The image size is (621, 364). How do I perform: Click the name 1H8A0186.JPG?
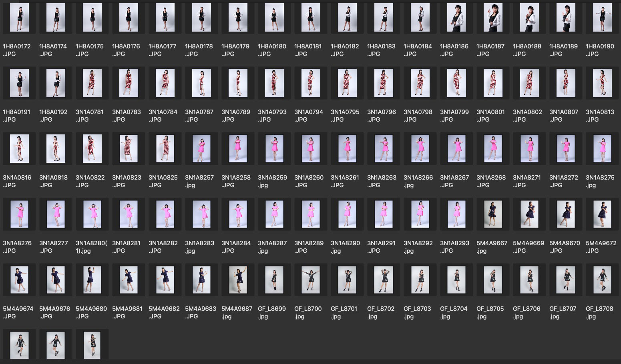click(x=454, y=50)
